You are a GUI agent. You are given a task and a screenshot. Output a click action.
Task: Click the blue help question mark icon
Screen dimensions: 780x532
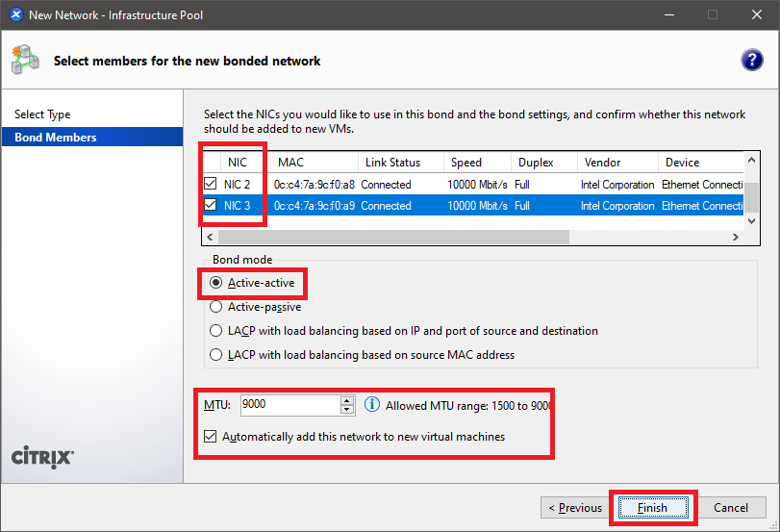click(x=751, y=60)
